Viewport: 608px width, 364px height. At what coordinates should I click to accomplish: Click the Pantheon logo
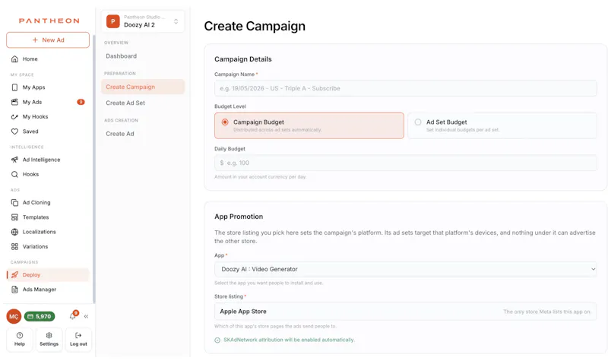pyautogui.click(x=49, y=21)
